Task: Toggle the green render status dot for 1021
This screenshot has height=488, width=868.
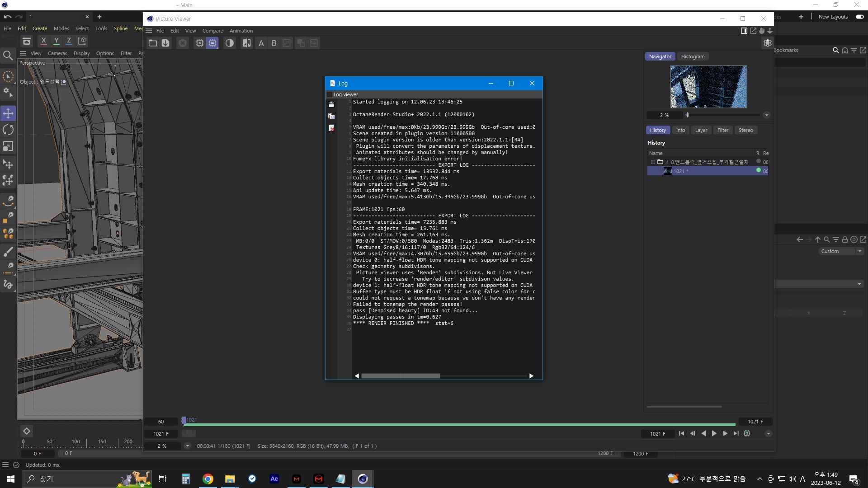Action: tap(759, 170)
